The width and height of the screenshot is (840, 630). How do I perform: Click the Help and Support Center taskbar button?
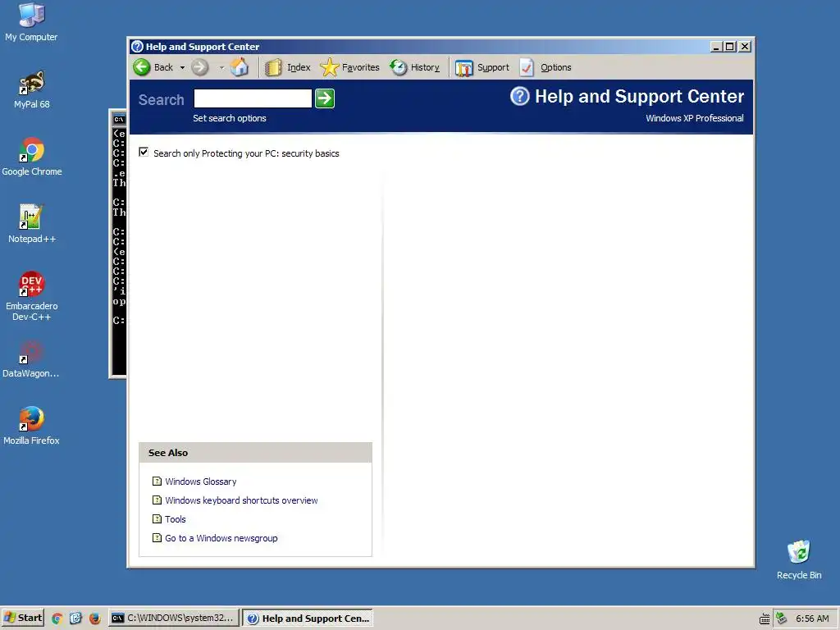[308, 619]
